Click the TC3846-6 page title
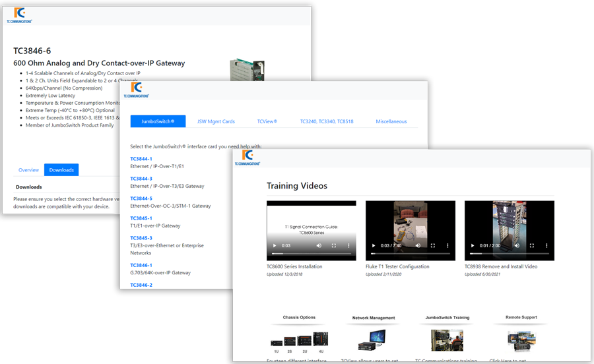The image size is (594, 364). click(x=32, y=51)
